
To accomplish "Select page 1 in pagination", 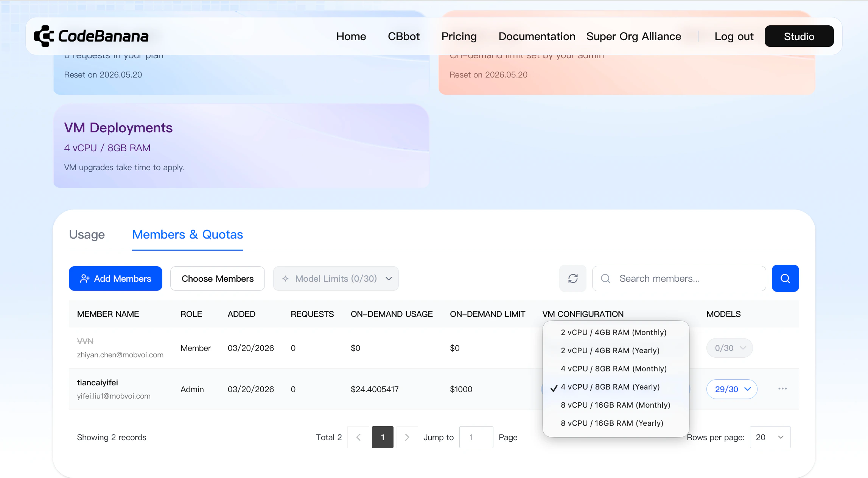I will pyautogui.click(x=383, y=437).
